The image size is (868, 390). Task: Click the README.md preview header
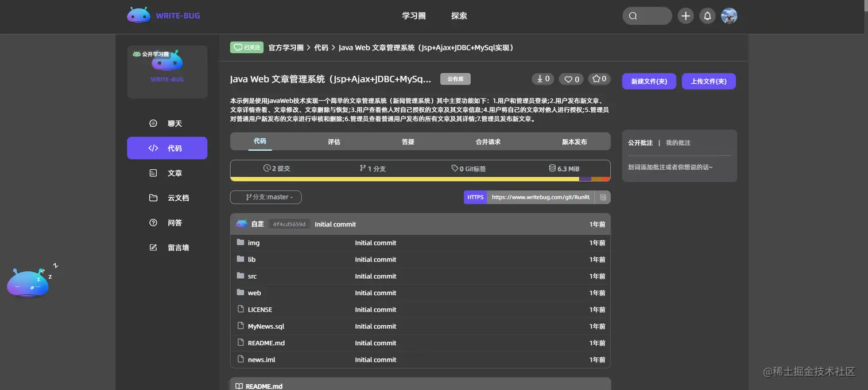(420, 384)
